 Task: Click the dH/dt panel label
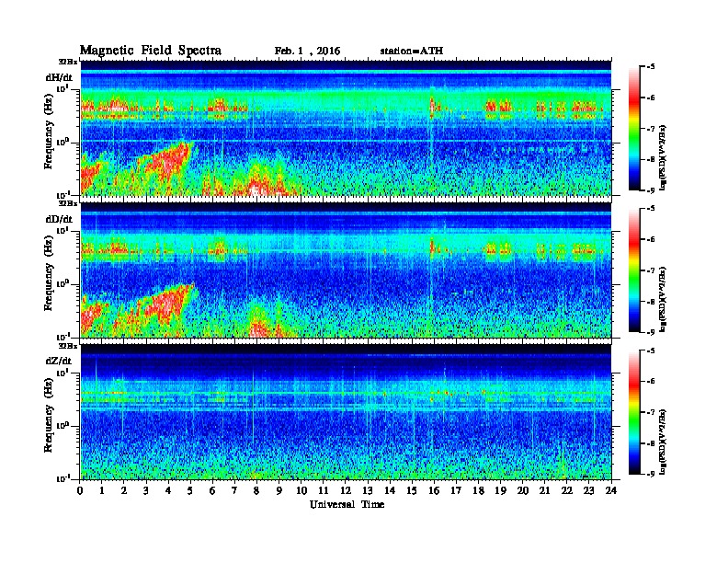pyautogui.click(x=59, y=77)
